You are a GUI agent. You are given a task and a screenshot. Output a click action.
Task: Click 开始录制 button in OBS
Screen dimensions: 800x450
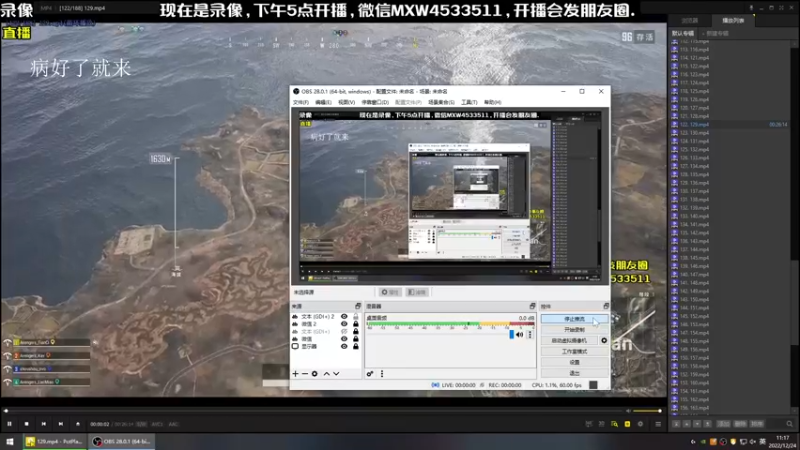(574, 330)
